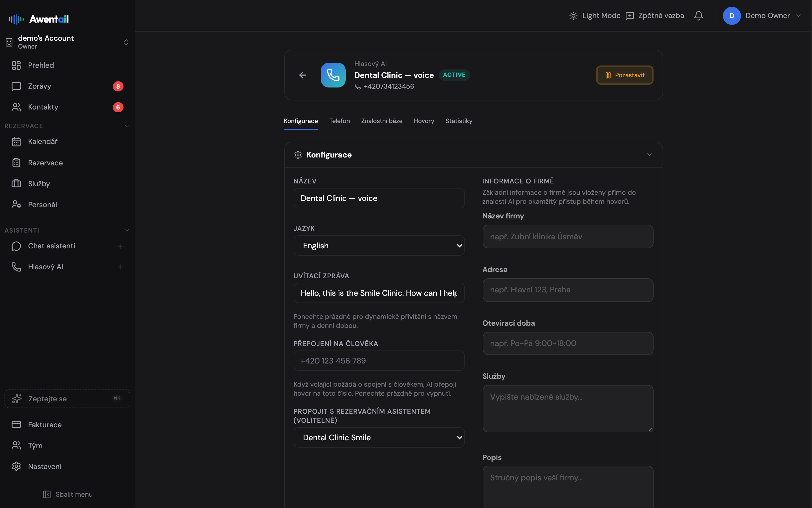The image size is (812, 508).
Task: Select the Konfigurace tab
Action: tap(301, 121)
